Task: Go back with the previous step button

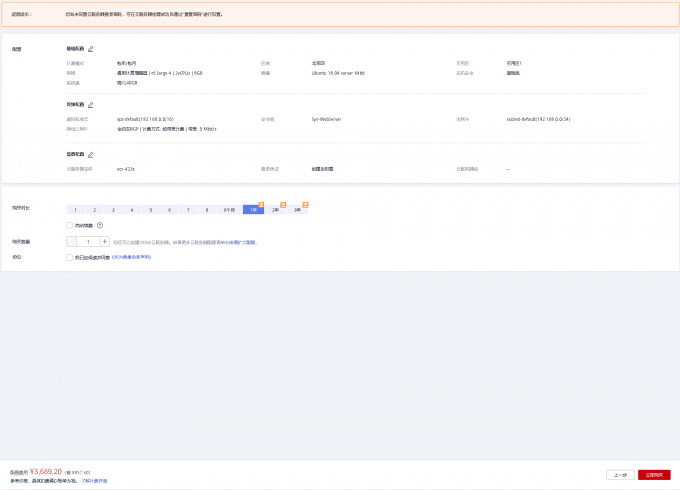Action: point(620,474)
